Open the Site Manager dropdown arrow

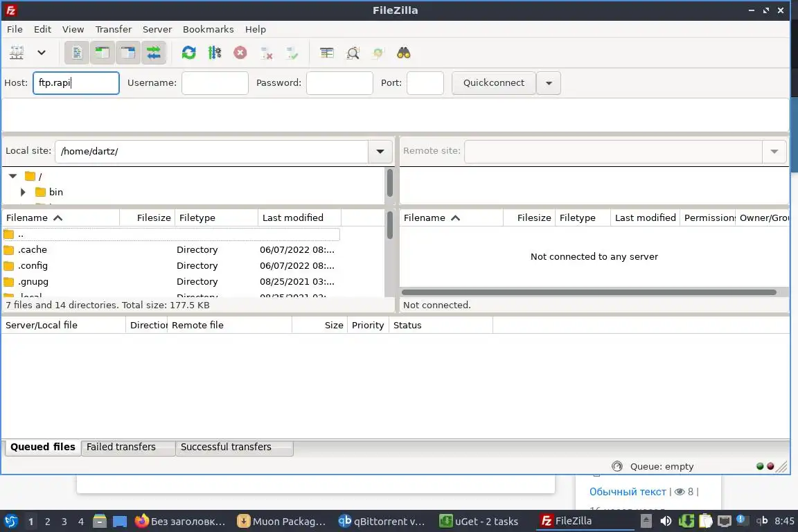42,53
